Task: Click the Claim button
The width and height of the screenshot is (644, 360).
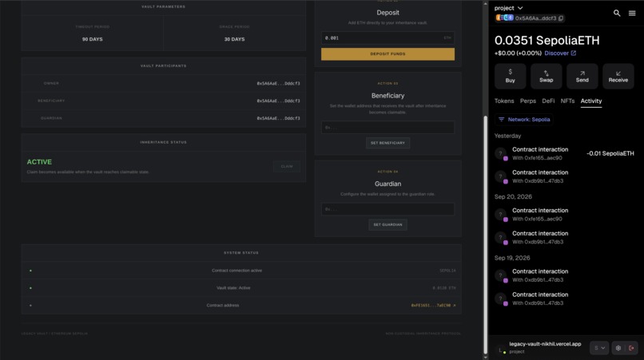Action: (x=287, y=166)
